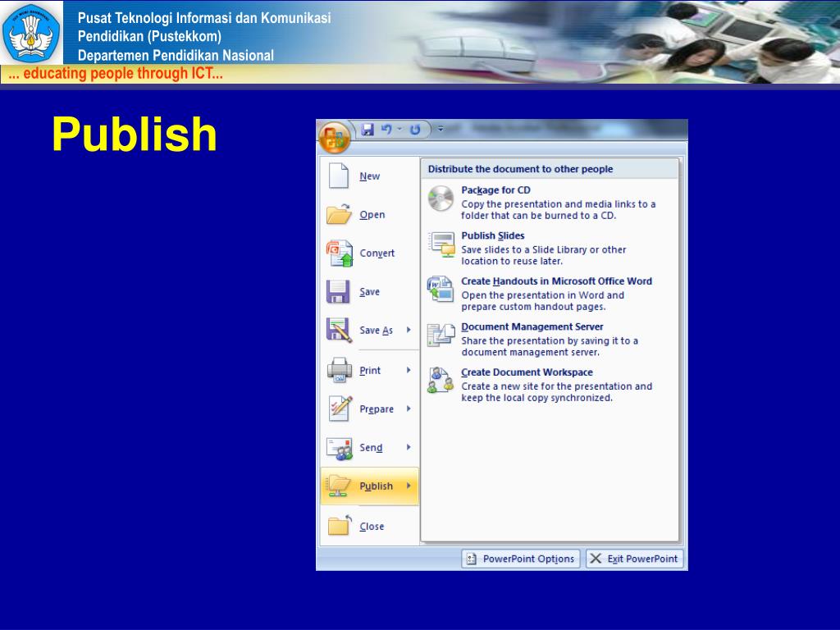Screen dimensions: 840x630
Task: Click the PowerPoint Options button
Action: tap(521, 559)
